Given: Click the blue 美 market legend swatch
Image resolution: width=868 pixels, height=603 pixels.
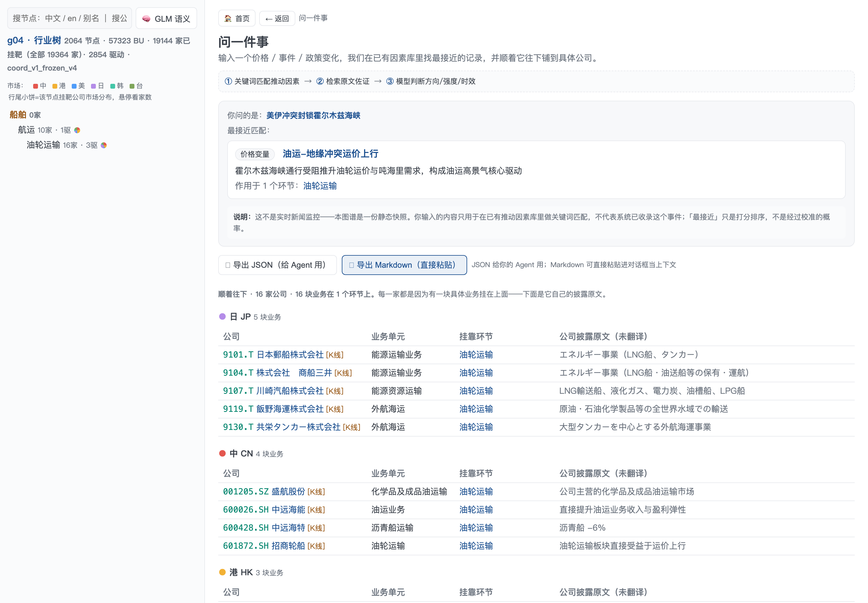Looking at the screenshot, I should (x=74, y=86).
